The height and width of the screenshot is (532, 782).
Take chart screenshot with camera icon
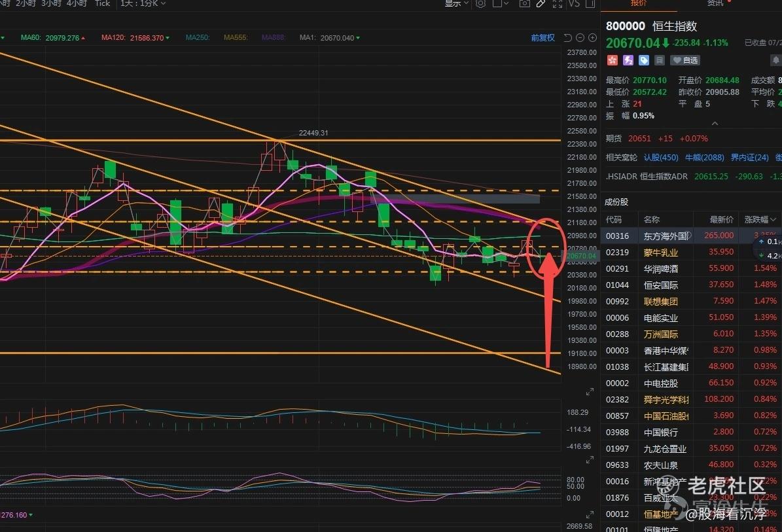pos(524,3)
